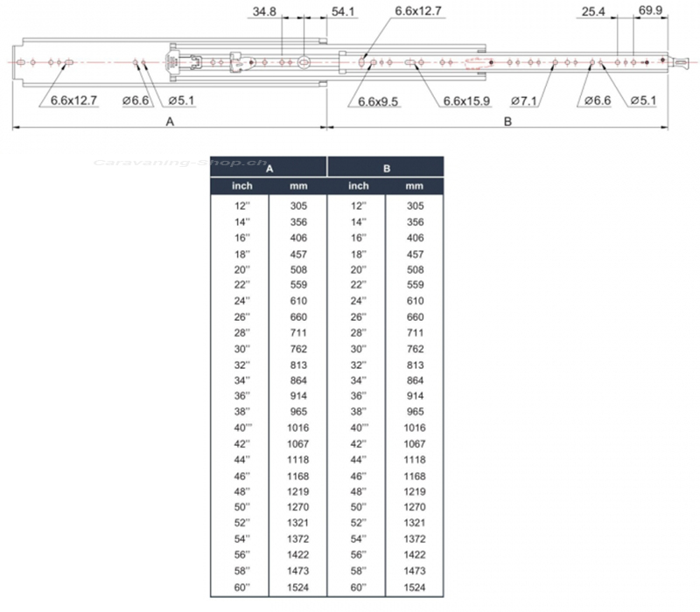Click dimension letter A in the drawing
The image size is (700, 612).
click(x=170, y=122)
